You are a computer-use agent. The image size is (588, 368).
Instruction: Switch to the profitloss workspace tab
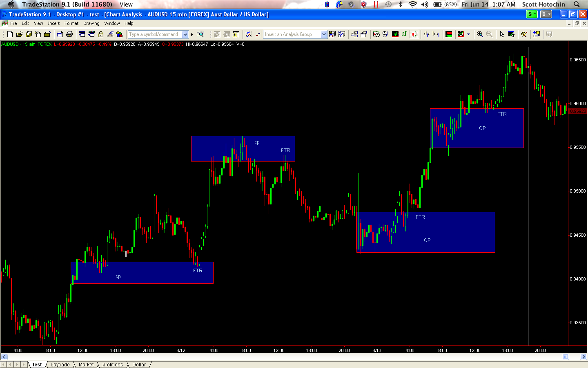[x=113, y=365]
